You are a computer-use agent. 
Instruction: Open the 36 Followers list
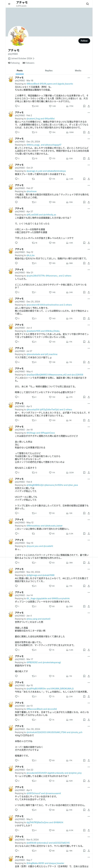(28, 63)
